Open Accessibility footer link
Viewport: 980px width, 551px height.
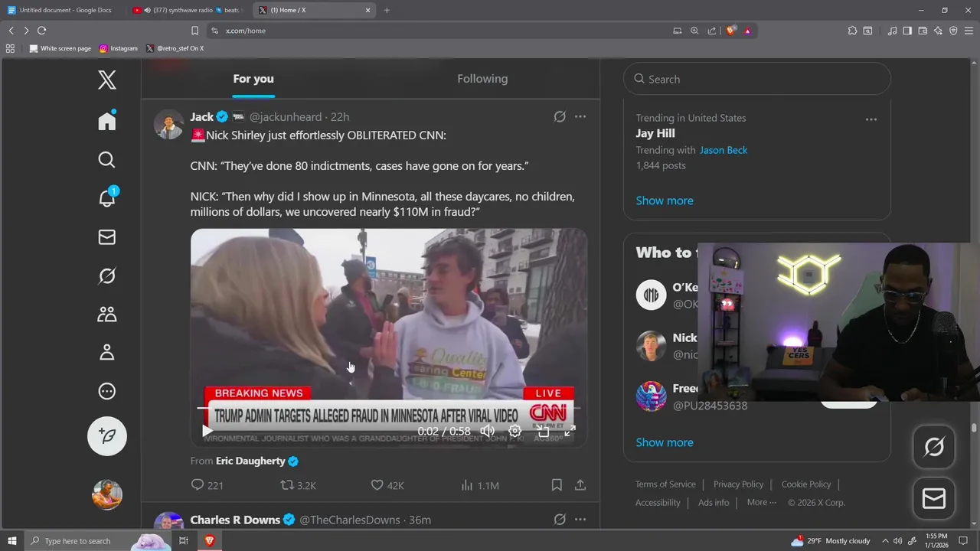[x=658, y=503]
